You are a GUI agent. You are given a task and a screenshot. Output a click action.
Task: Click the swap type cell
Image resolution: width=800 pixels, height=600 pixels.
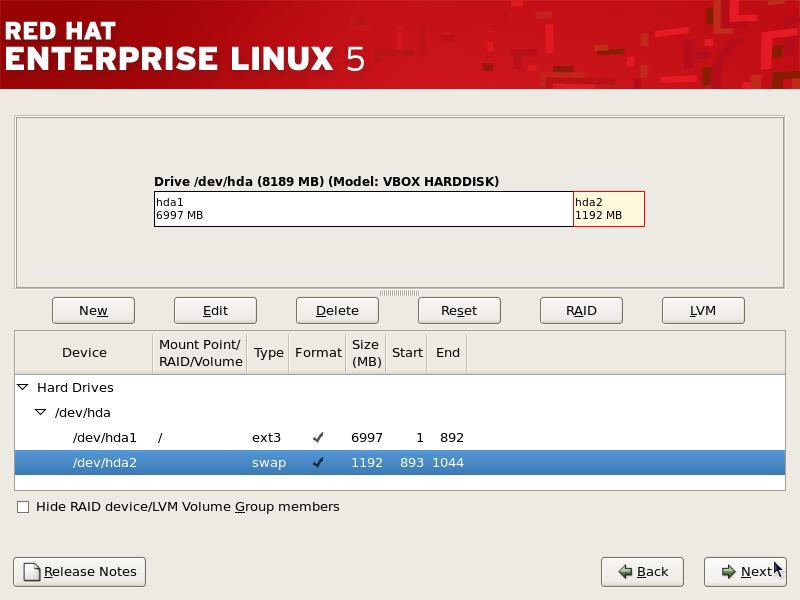[269, 463]
